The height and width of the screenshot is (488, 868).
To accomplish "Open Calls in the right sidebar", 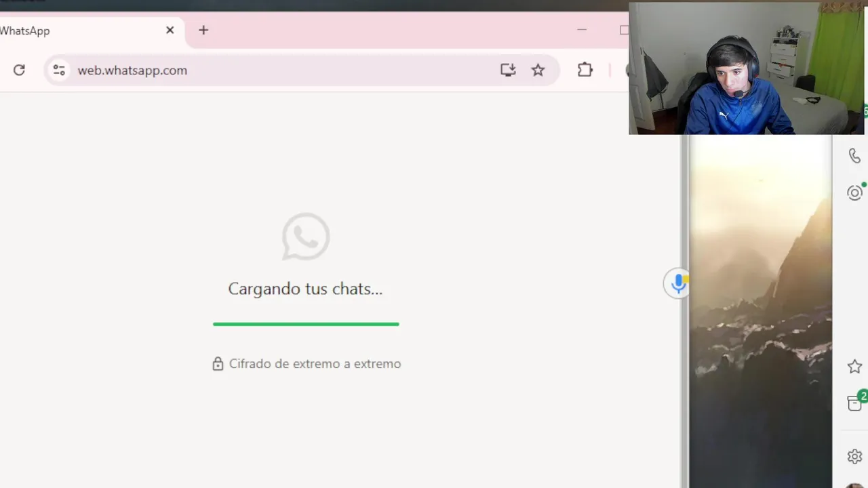I will point(854,156).
